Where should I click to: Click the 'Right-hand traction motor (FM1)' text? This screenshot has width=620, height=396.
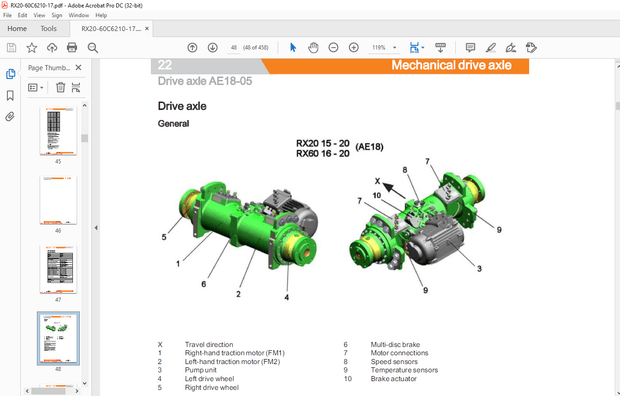click(234, 353)
